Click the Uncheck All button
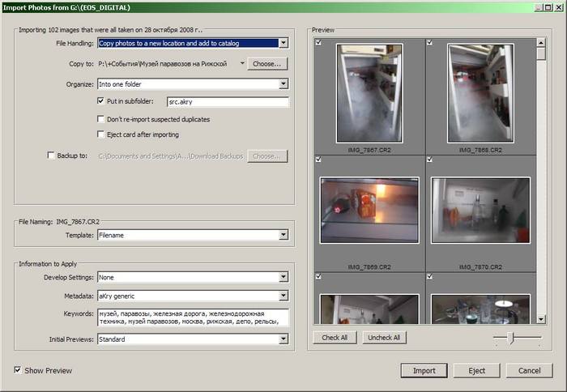567x392 pixels. point(384,337)
